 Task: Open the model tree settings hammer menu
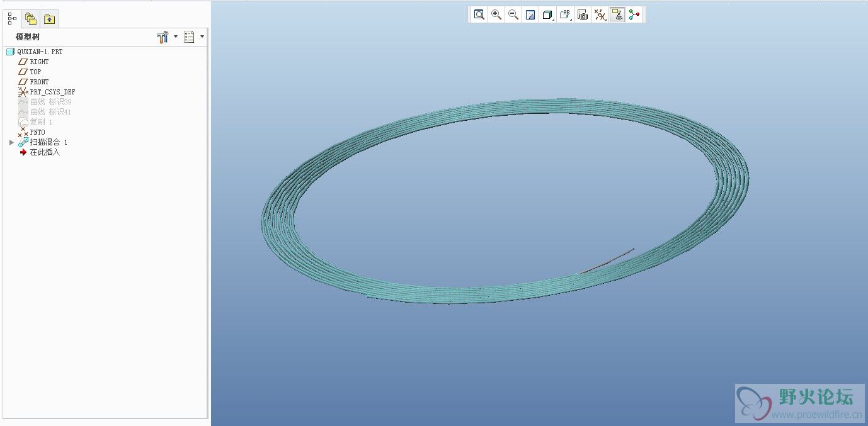(x=166, y=37)
